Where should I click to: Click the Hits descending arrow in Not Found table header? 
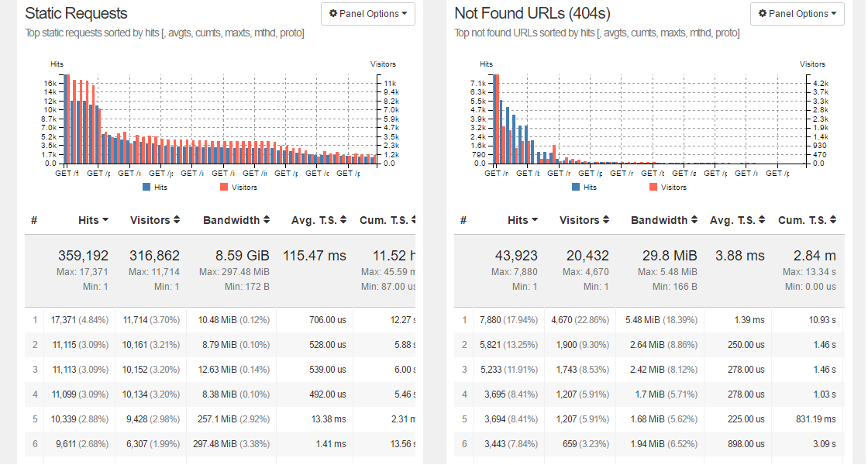pos(534,219)
